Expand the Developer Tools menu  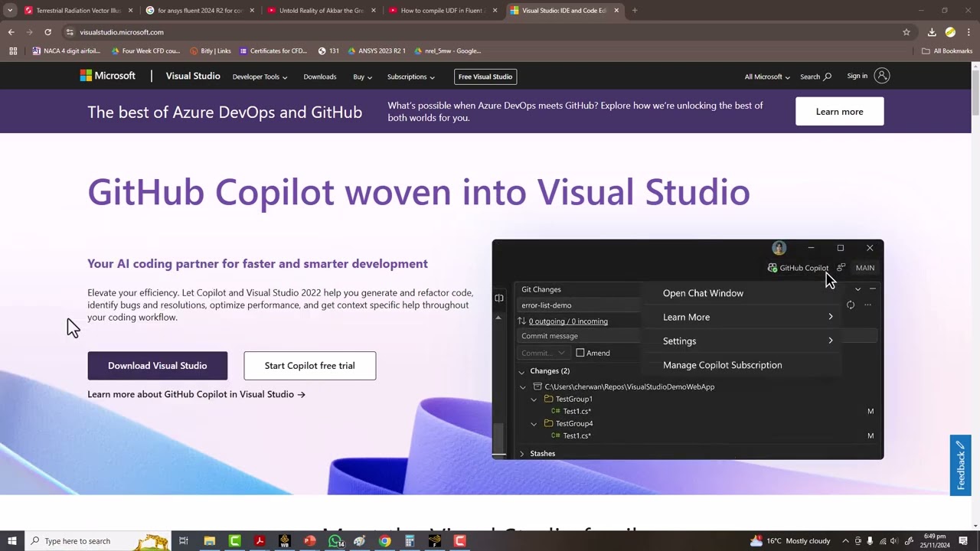260,77
